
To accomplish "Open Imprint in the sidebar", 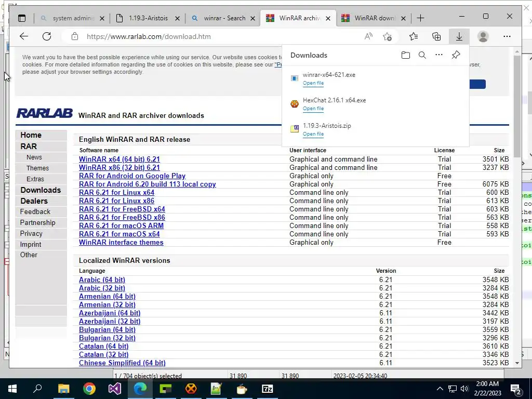I will tap(31, 244).
